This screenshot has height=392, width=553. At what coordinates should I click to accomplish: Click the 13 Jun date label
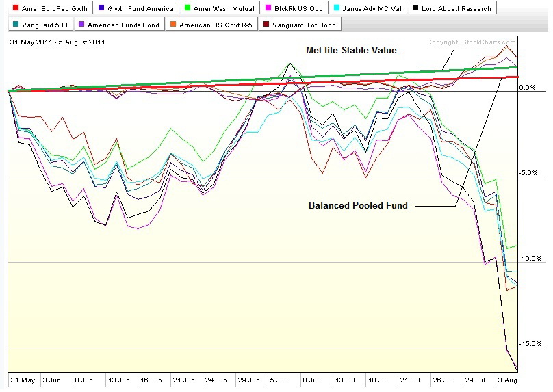pyautogui.click(x=119, y=380)
